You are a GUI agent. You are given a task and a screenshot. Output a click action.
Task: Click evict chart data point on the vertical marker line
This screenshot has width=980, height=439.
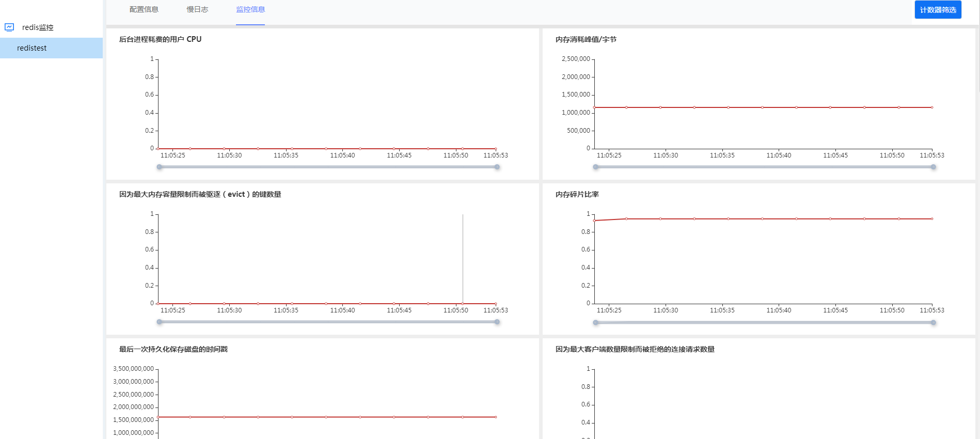click(x=463, y=304)
